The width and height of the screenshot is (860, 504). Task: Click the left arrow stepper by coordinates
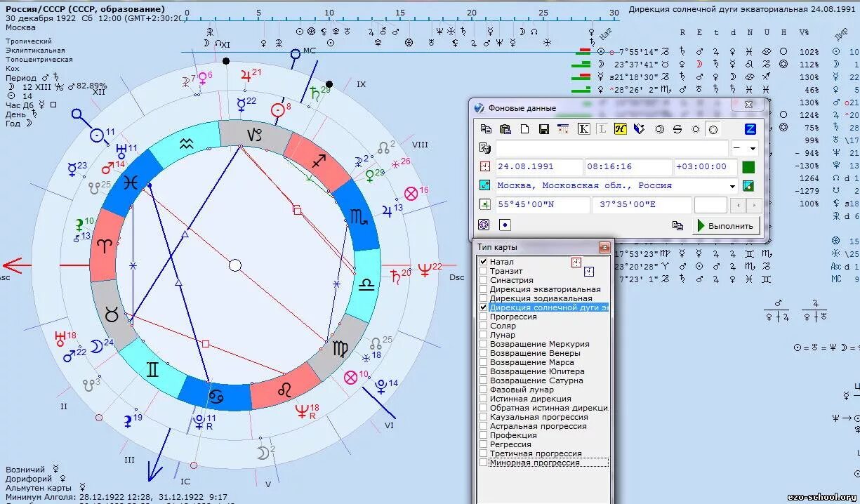pos(737,205)
